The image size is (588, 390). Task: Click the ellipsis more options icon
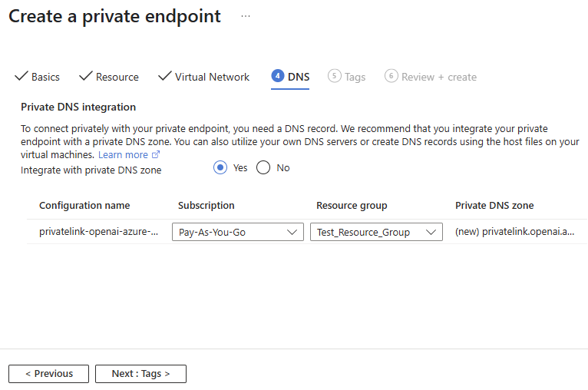pos(246,16)
